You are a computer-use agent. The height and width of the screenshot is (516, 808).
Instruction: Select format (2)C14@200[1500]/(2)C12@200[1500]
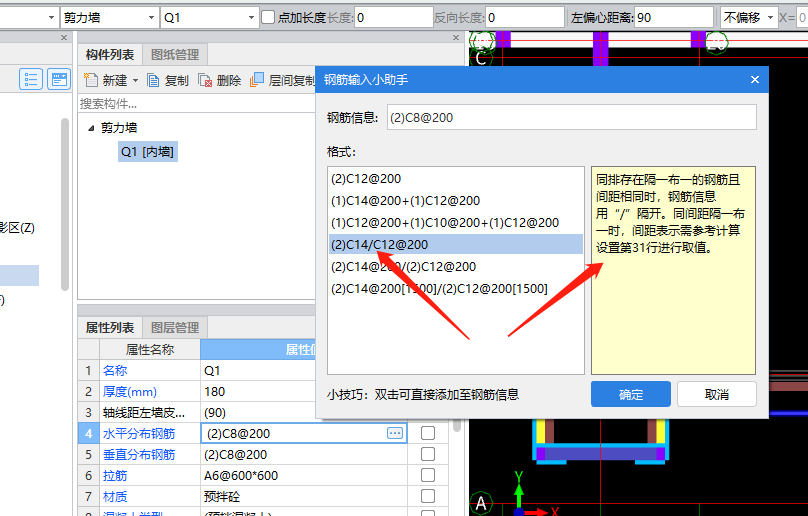click(x=456, y=289)
